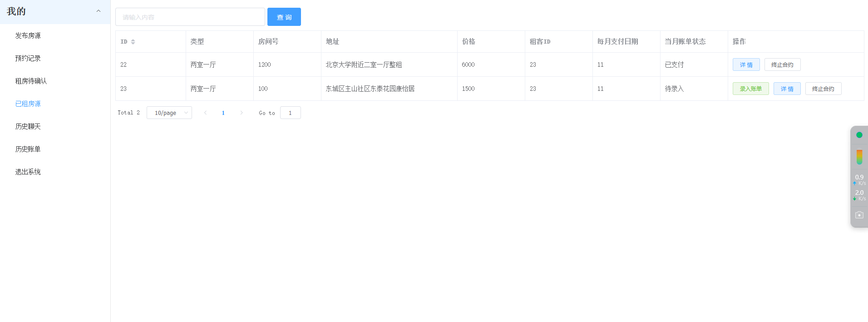Click 详情 button for row ID 23

pyautogui.click(x=787, y=89)
